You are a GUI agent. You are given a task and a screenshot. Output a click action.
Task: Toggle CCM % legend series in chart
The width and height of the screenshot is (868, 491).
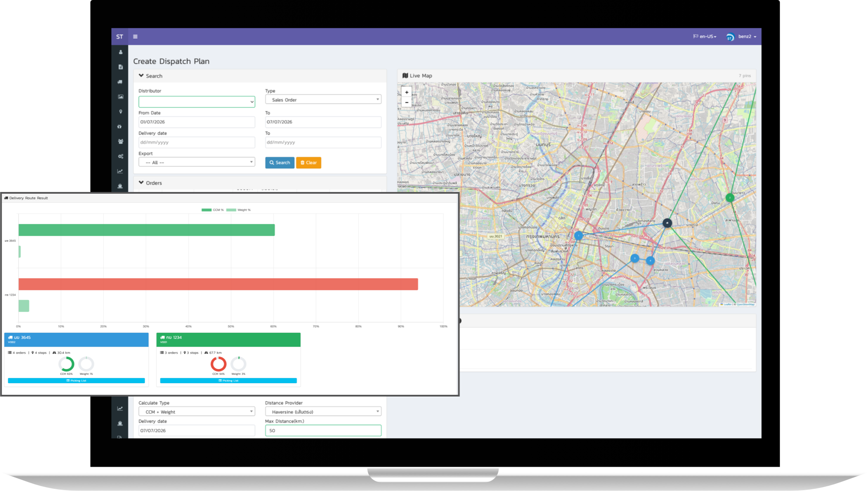(212, 210)
